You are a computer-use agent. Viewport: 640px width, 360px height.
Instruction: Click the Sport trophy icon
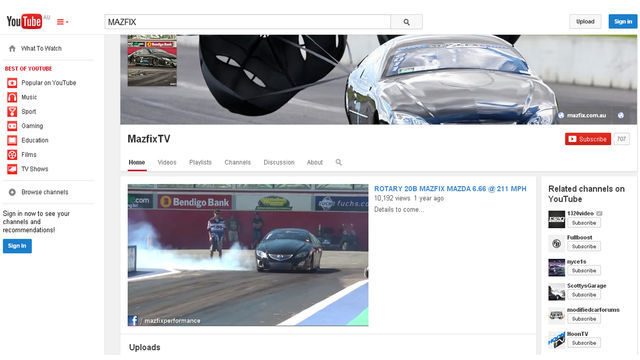(x=12, y=111)
